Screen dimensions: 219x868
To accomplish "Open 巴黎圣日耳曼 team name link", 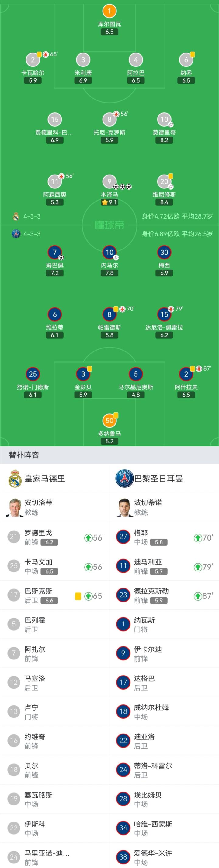I will click(x=158, y=479).
